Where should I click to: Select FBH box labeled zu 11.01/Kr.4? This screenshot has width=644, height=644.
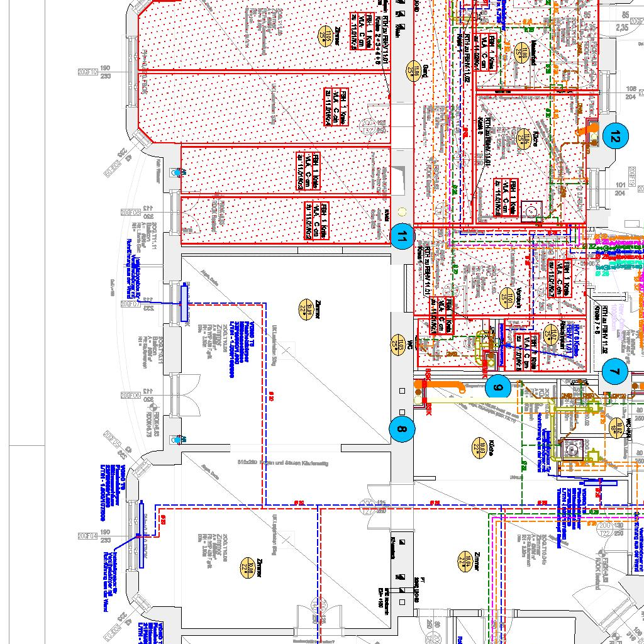tap(336, 106)
